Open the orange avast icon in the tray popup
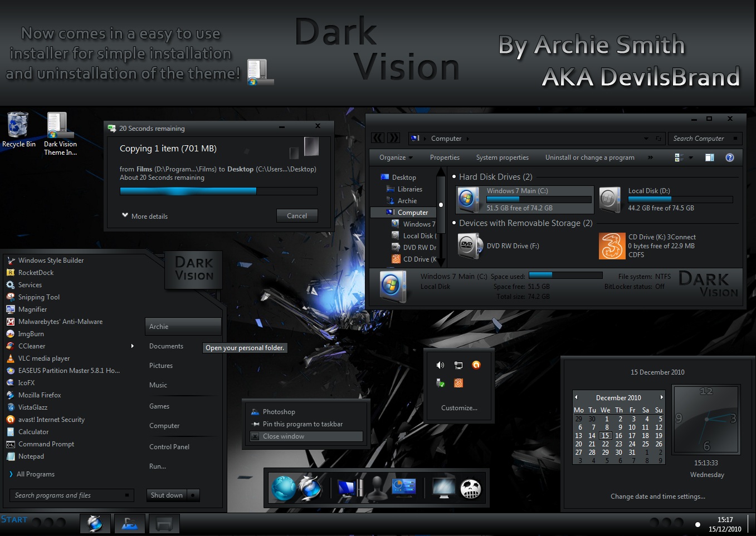The image size is (756, 536). [476, 365]
